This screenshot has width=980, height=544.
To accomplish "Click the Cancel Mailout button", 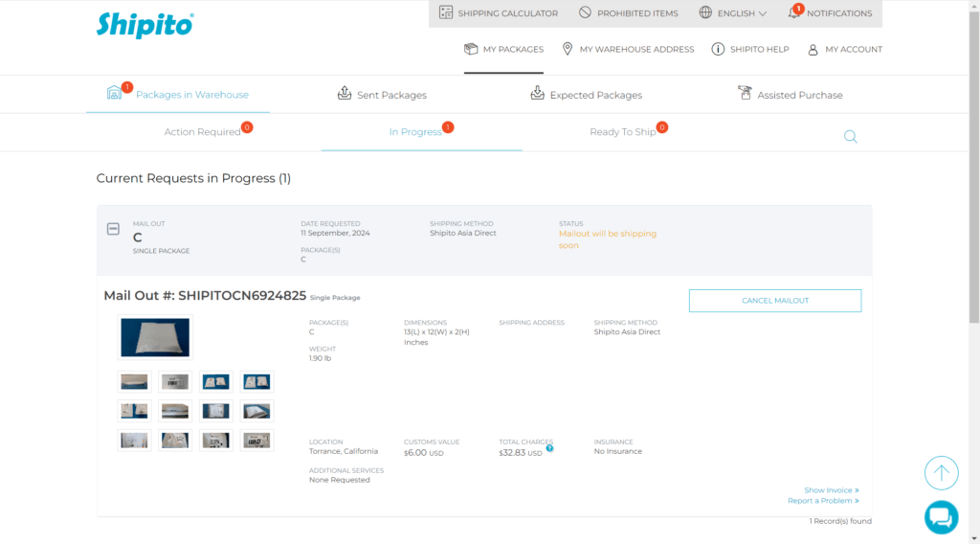I will (775, 301).
